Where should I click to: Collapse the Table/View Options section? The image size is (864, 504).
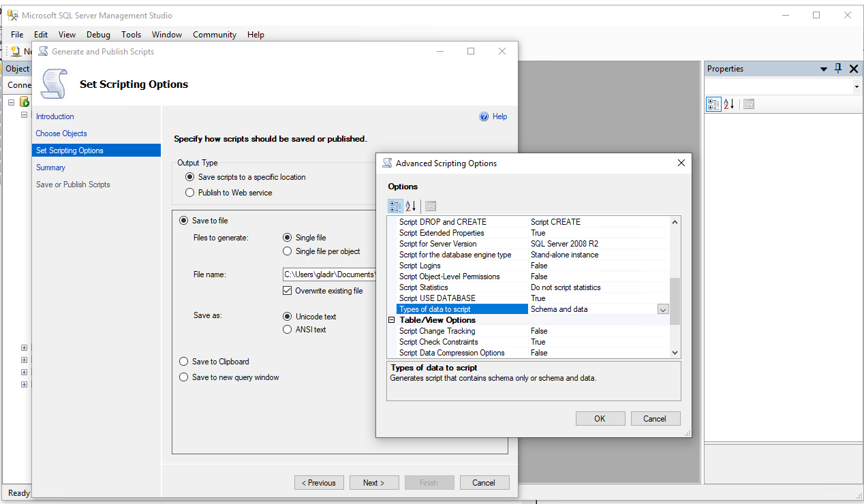(x=392, y=320)
